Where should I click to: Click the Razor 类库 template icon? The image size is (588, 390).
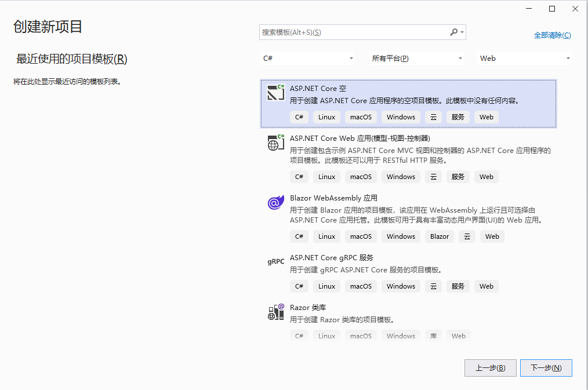click(276, 312)
